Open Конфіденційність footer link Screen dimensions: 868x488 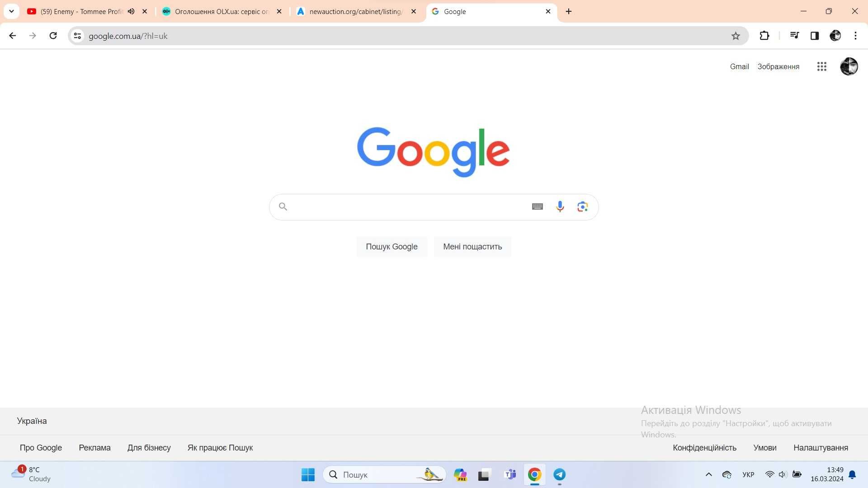tap(704, 448)
